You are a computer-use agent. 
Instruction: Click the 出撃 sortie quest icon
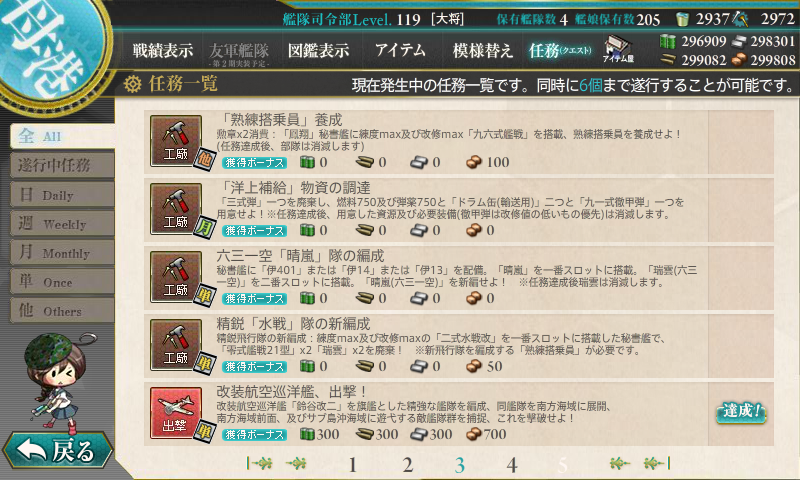[176, 413]
